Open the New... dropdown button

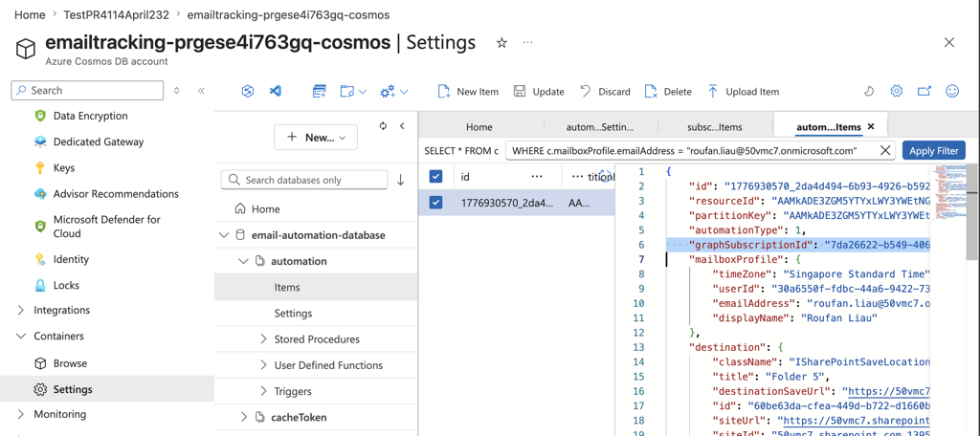316,138
